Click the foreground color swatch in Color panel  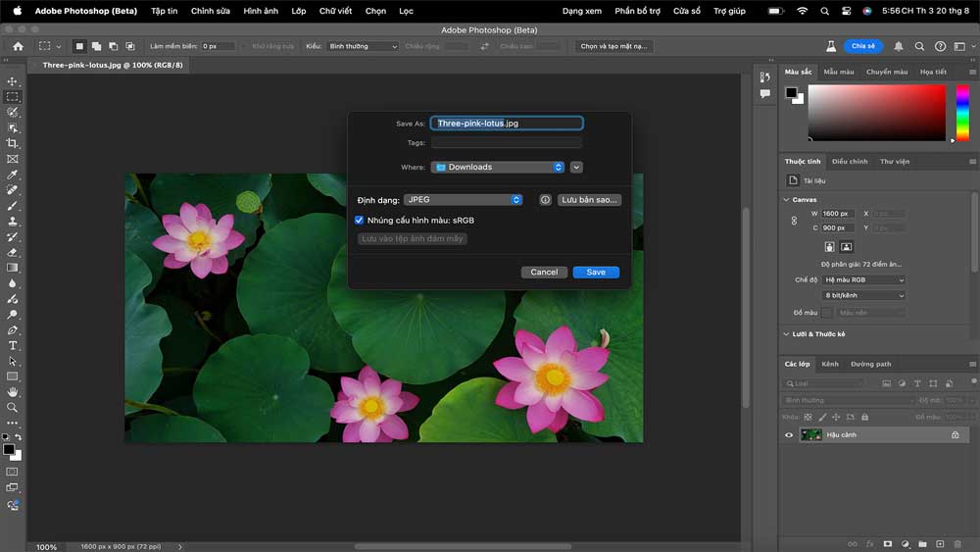791,93
